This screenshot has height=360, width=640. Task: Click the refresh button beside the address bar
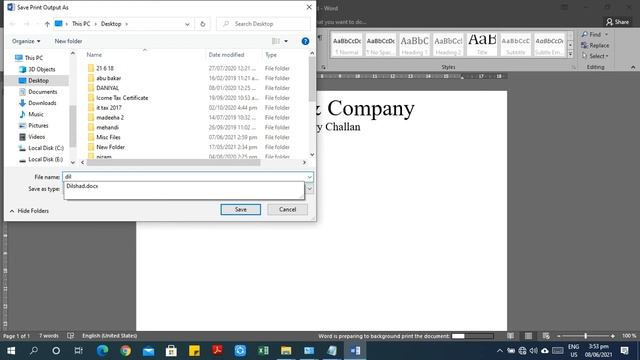(x=202, y=24)
